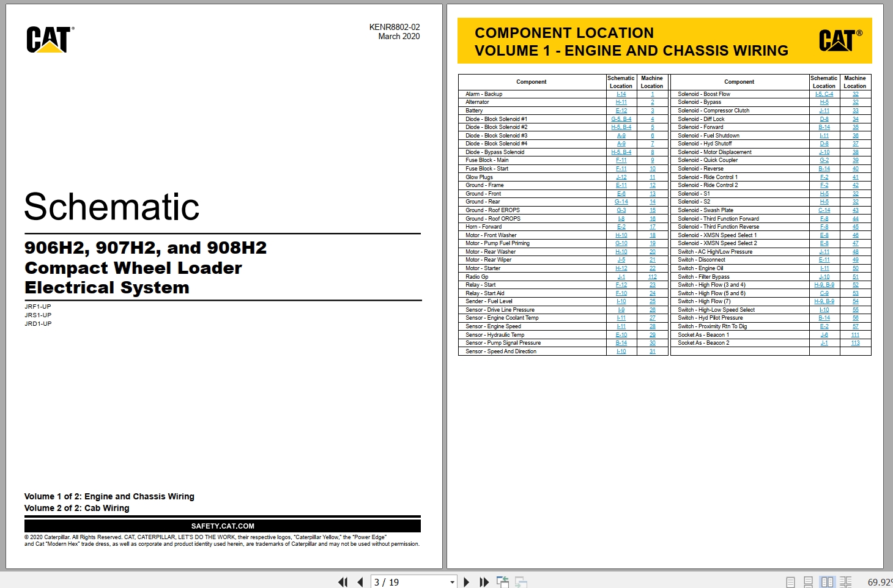Open machine location 111 for Socket As - Beacon 1
The image size is (893, 588).
pos(855,335)
